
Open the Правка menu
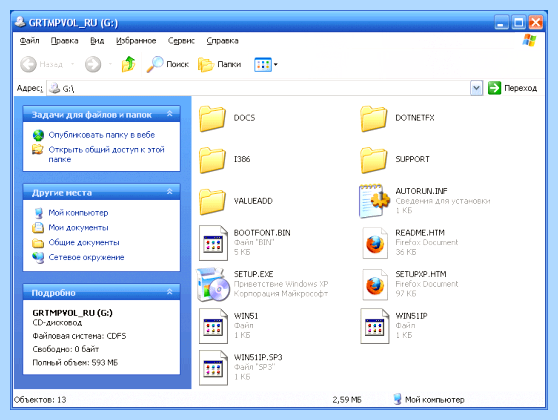click(64, 41)
